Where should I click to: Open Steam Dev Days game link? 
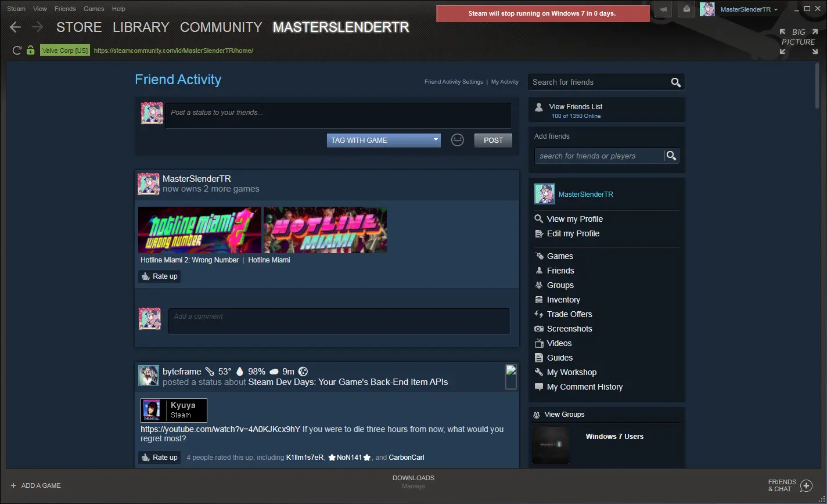tap(348, 382)
